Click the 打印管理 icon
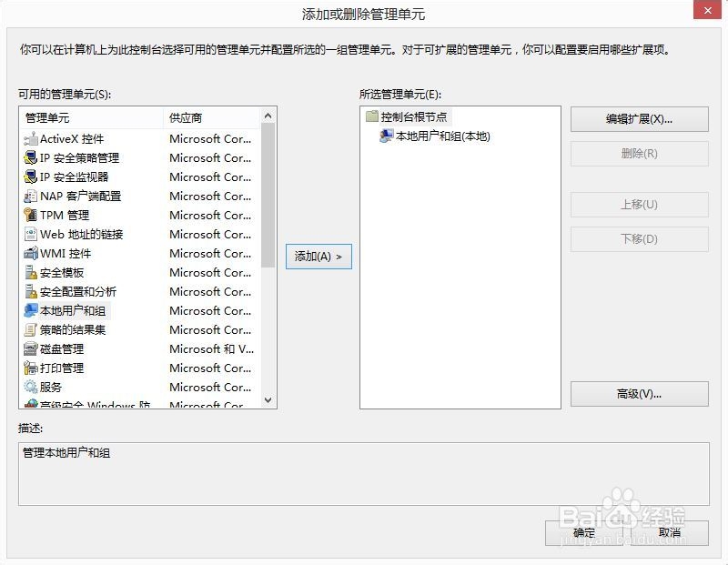This screenshot has height=565, width=728. click(31, 368)
